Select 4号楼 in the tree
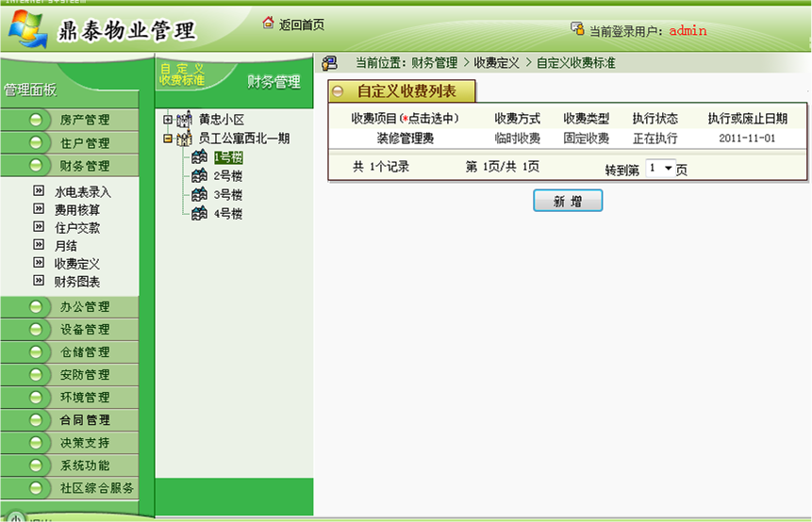 [228, 214]
